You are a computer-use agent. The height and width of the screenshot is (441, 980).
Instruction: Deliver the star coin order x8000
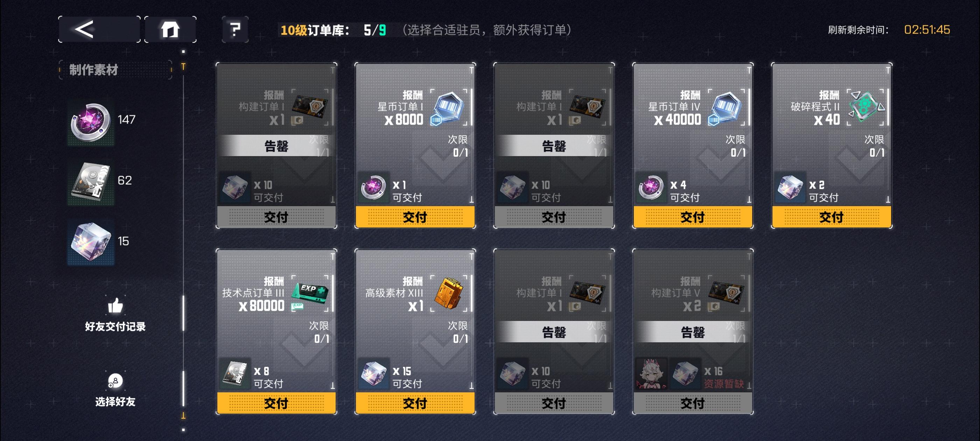(415, 217)
